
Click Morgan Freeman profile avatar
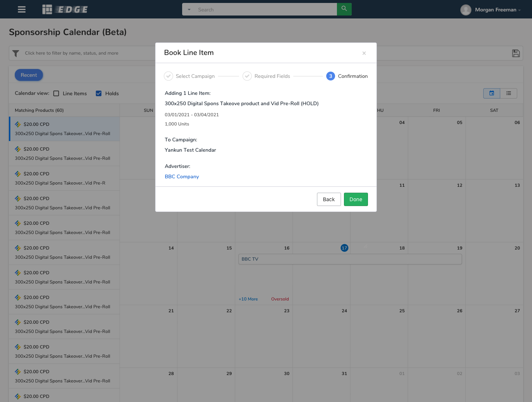465,10
